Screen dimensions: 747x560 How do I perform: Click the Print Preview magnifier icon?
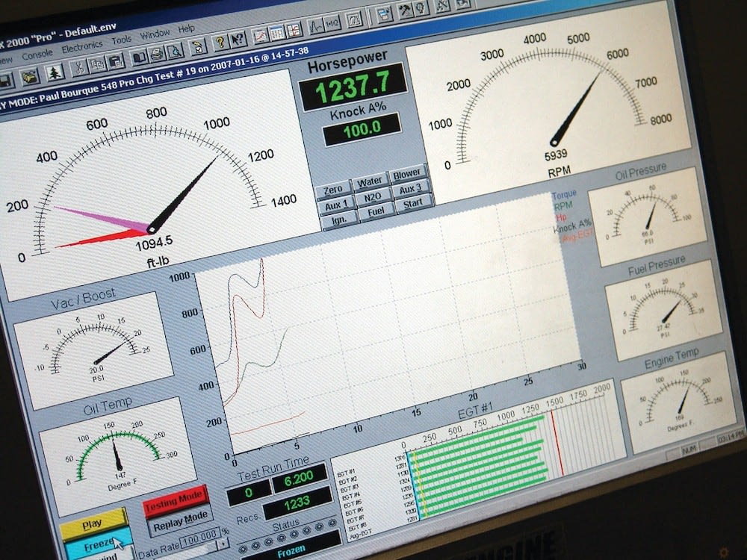176,51
